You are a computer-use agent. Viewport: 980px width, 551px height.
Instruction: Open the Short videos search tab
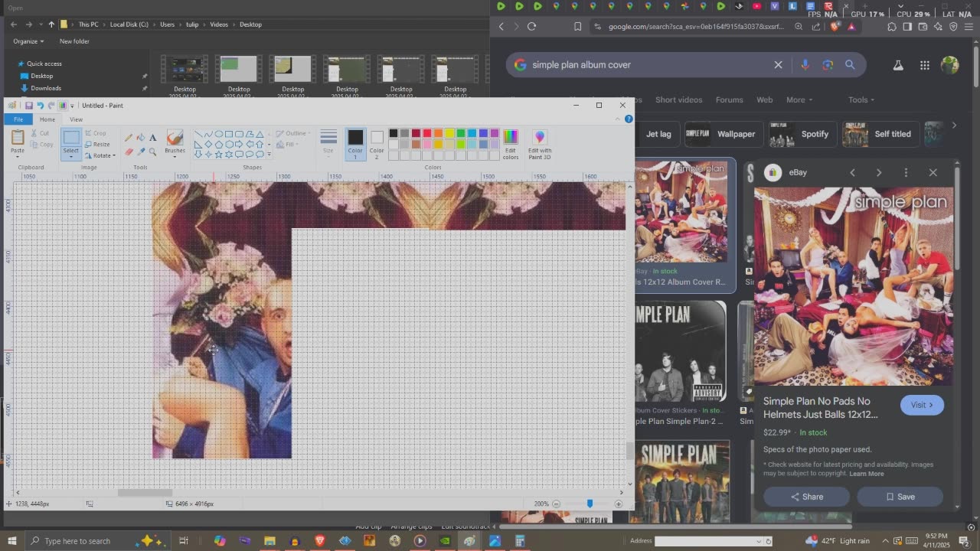pos(678,99)
